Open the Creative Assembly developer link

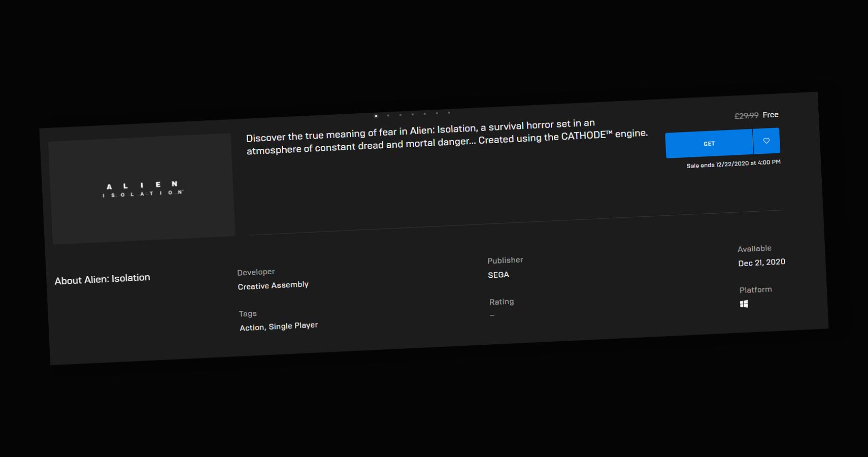(273, 285)
